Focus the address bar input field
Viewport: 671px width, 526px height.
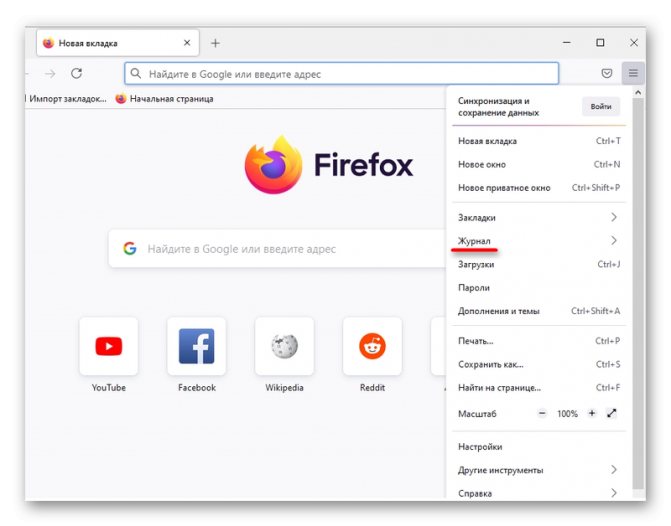click(x=341, y=74)
